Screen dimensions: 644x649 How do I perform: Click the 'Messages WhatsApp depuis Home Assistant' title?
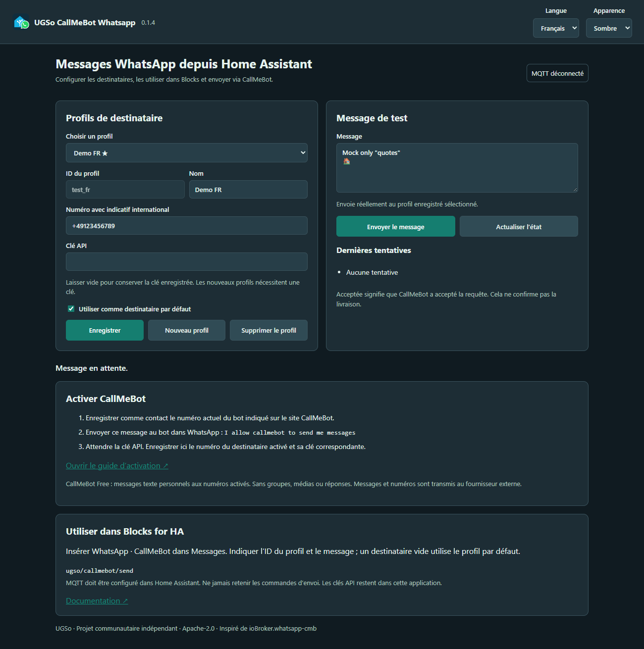[184, 64]
